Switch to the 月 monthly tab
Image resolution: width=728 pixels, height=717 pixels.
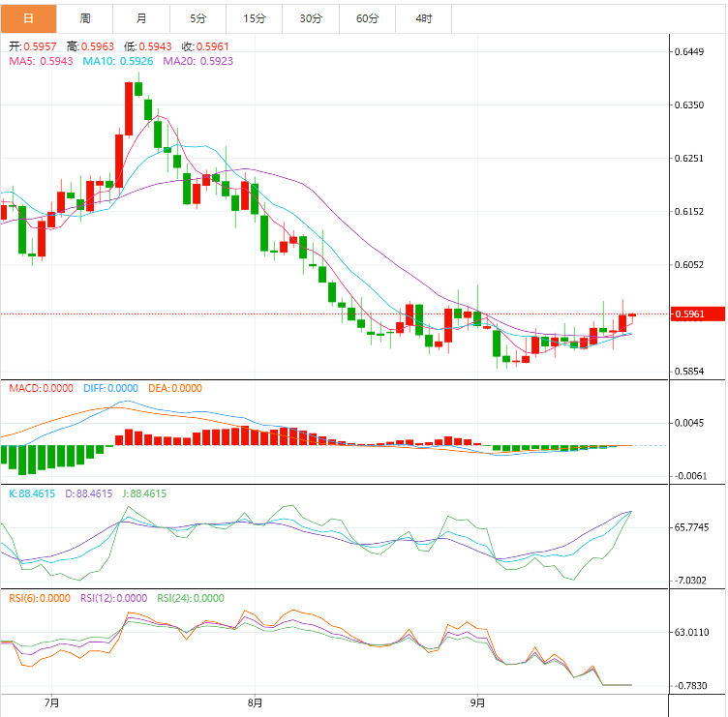click(x=142, y=18)
